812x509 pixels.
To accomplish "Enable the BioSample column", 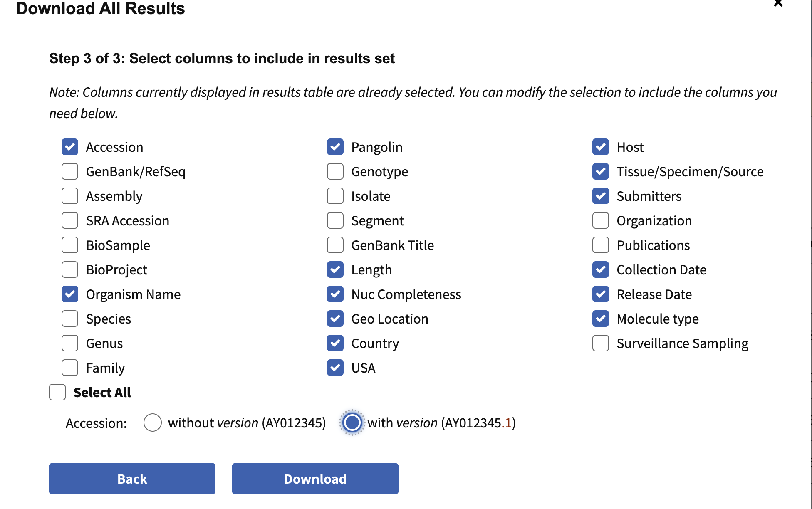I will (x=70, y=245).
